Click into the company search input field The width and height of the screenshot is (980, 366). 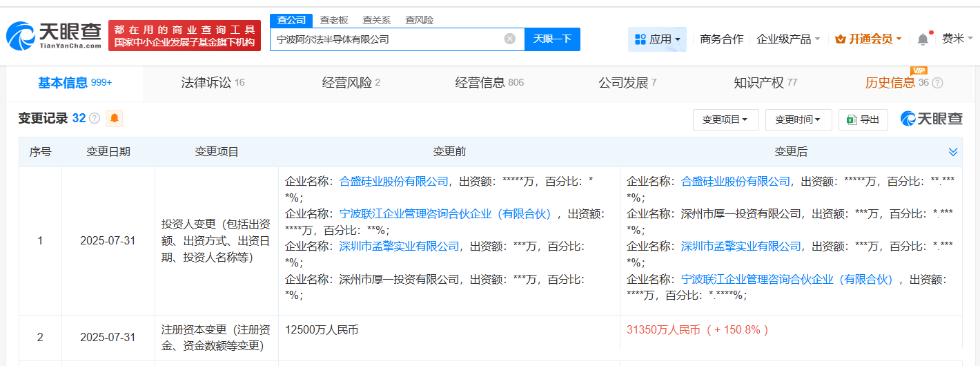(386, 39)
